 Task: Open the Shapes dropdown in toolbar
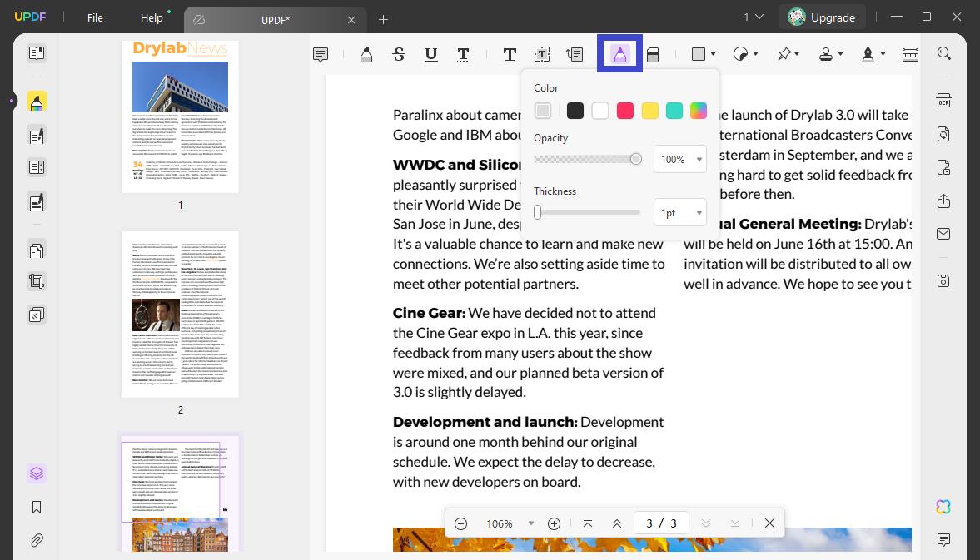[x=702, y=54]
